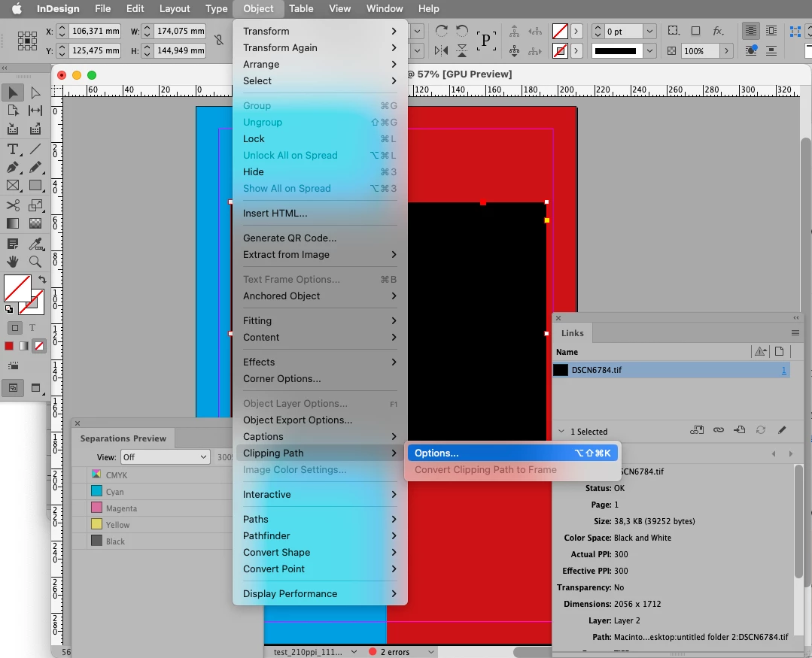The image size is (812, 658).
Task: Toggle formatting affects text button
Action: (32, 327)
